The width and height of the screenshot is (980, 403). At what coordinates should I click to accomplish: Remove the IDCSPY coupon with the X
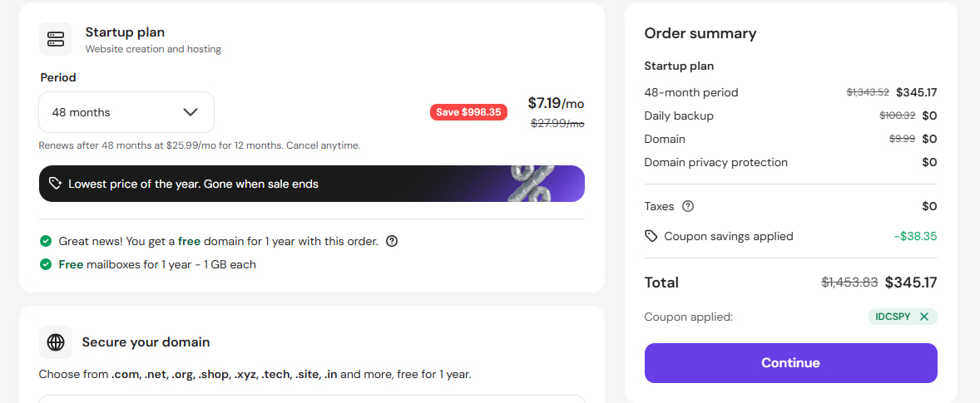coord(924,317)
